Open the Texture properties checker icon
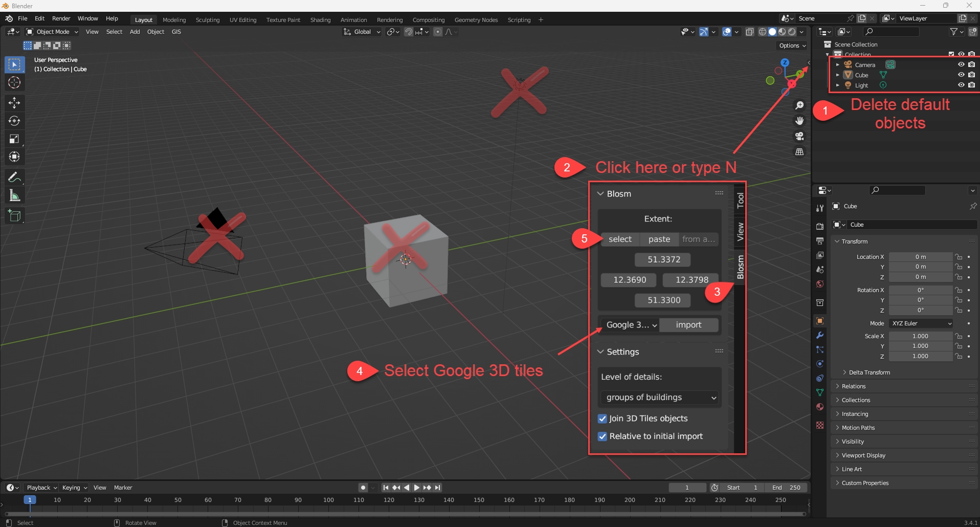This screenshot has height=527, width=980. coord(820,425)
